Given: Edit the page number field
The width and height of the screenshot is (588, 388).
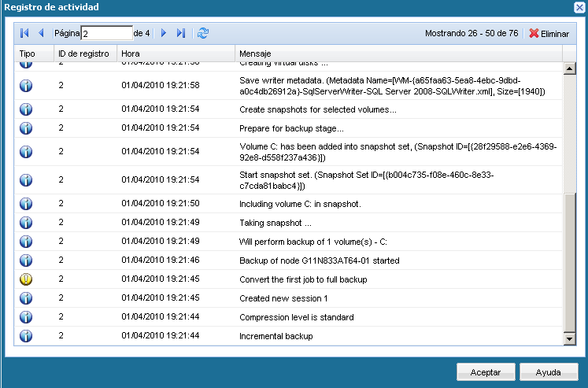Looking at the screenshot, I should [x=107, y=33].
